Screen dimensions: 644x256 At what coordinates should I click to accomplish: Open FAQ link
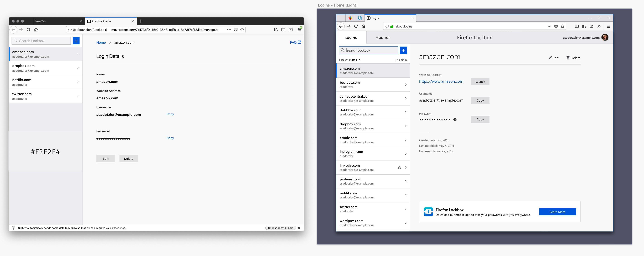pos(295,42)
